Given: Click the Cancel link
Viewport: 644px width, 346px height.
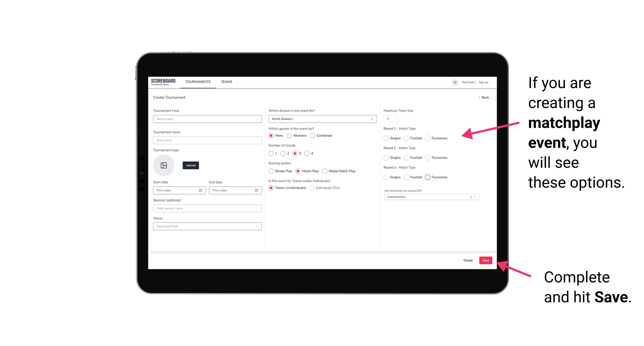Looking at the screenshot, I should coord(468,260).
